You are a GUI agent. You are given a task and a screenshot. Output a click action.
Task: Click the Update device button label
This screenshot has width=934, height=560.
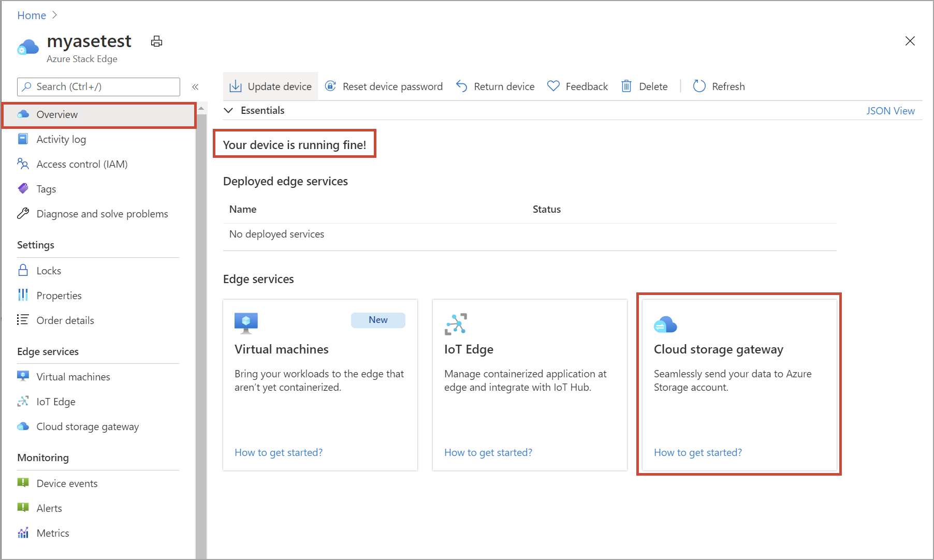(x=280, y=86)
